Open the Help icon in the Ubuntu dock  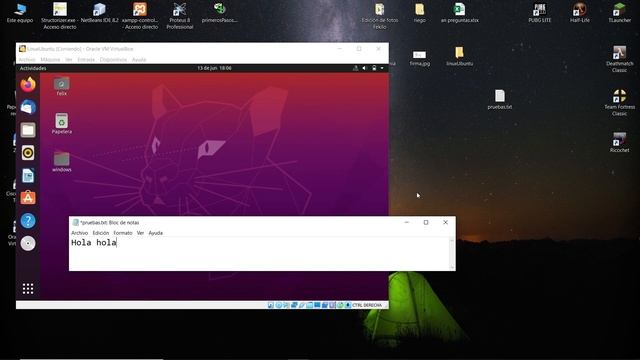[x=28, y=221]
